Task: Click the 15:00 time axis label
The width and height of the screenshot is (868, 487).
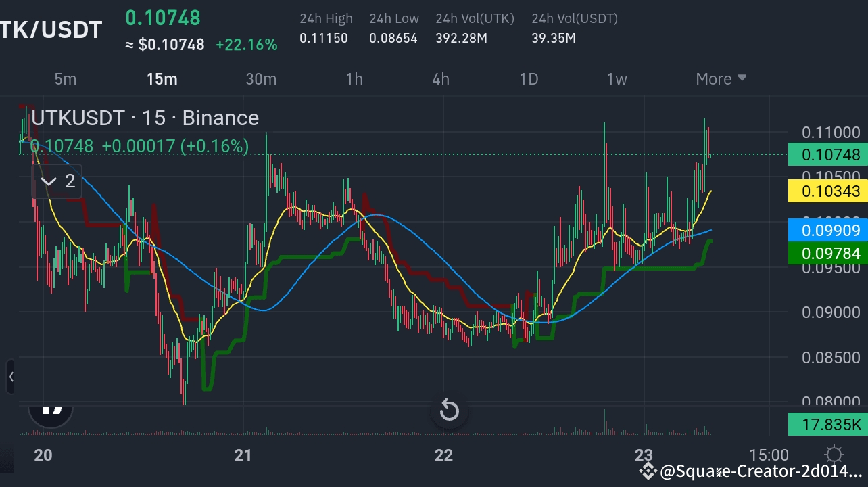Action: [x=768, y=455]
